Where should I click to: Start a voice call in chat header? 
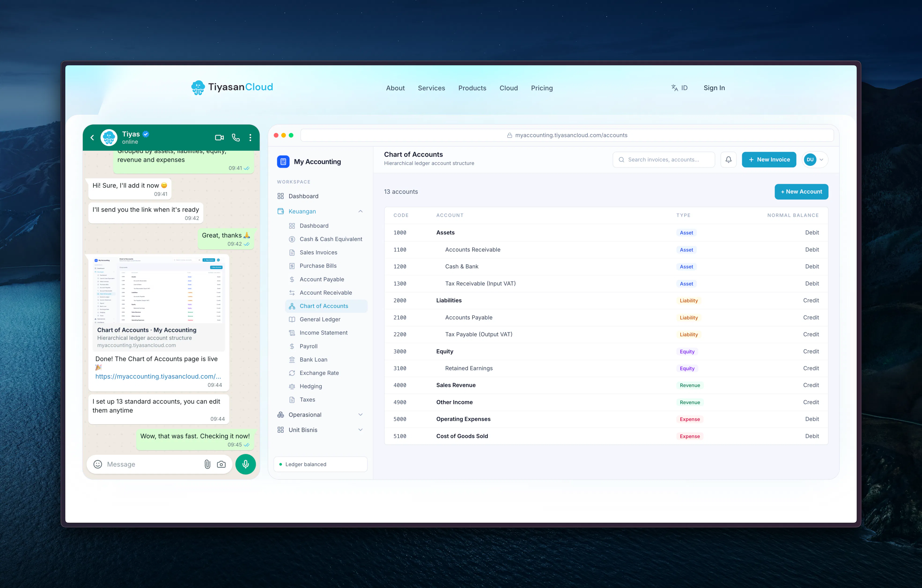[236, 137]
